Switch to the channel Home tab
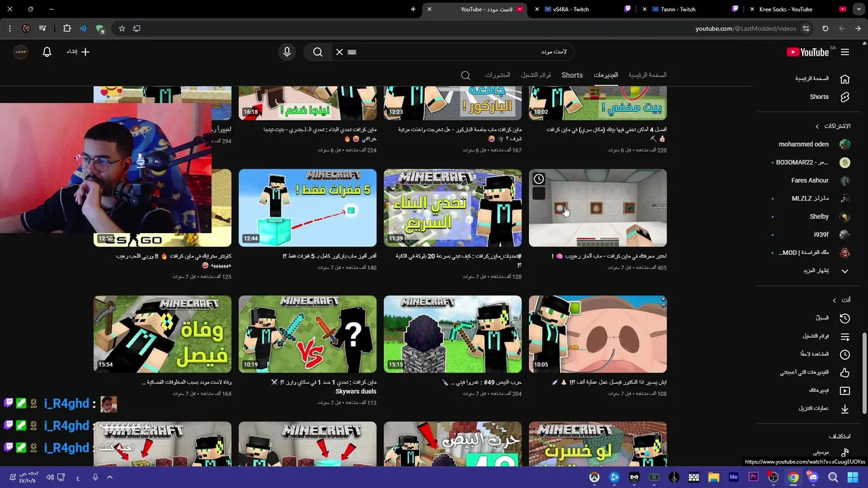868x488 pixels. coord(647,75)
